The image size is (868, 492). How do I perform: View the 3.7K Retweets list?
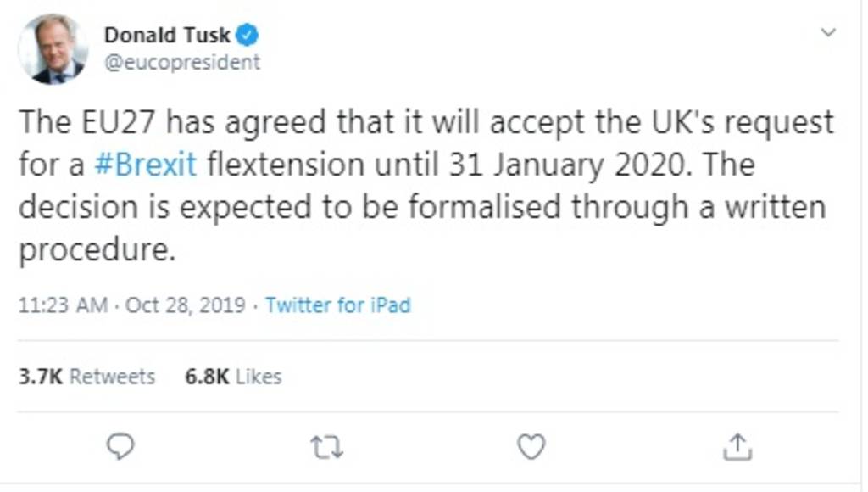[86, 377]
